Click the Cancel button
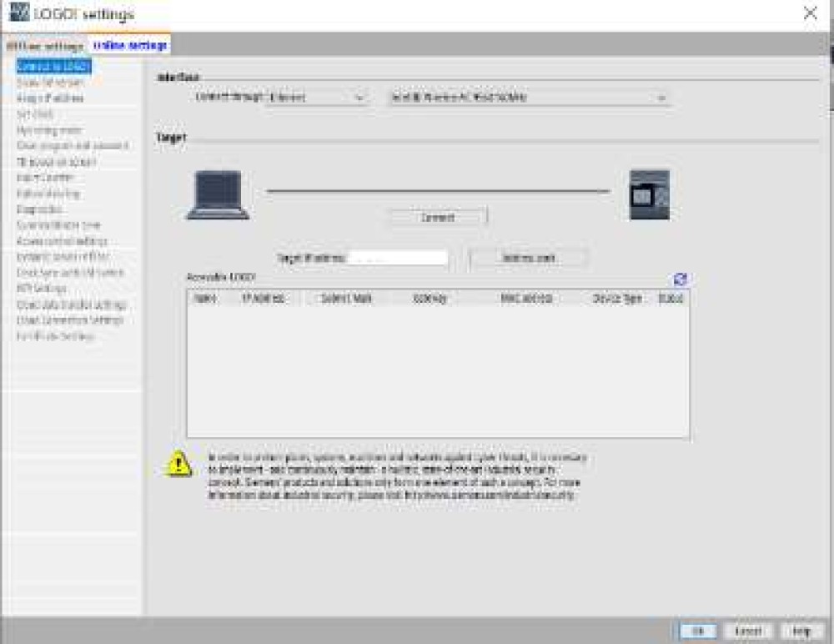834x644 pixels. [748, 631]
